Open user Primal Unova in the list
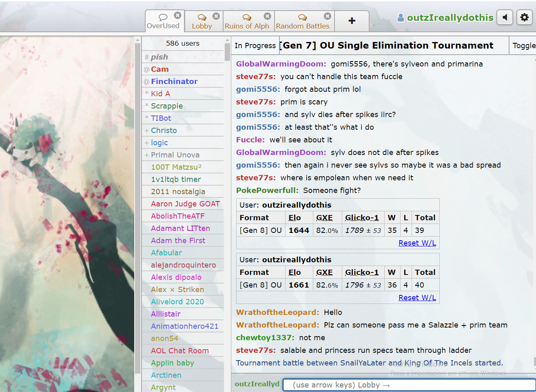The image size is (536, 392). pyautogui.click(x=183, y=155)
